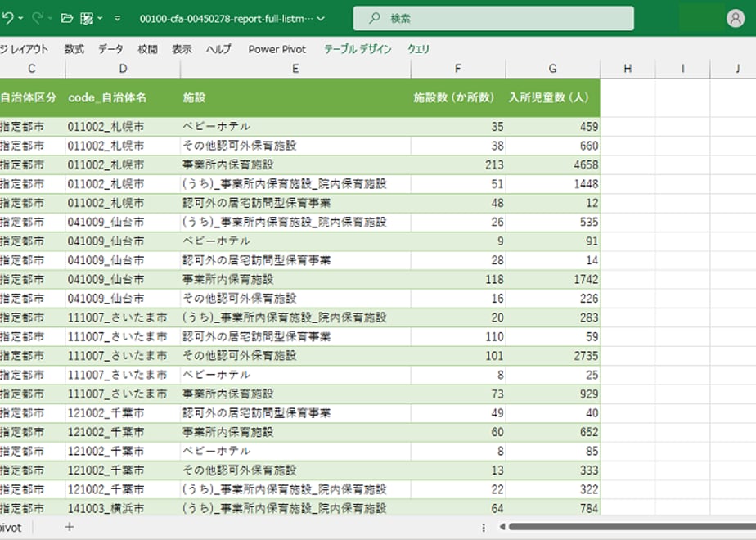Click horizontal scrollbar left arrow
This screenshot has width=756, height=540.
[502, 527]
